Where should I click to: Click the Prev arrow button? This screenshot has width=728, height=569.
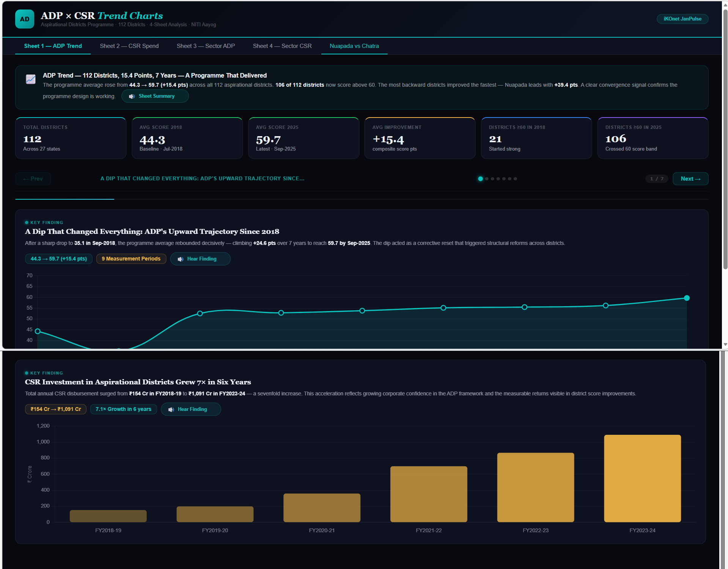33,179
